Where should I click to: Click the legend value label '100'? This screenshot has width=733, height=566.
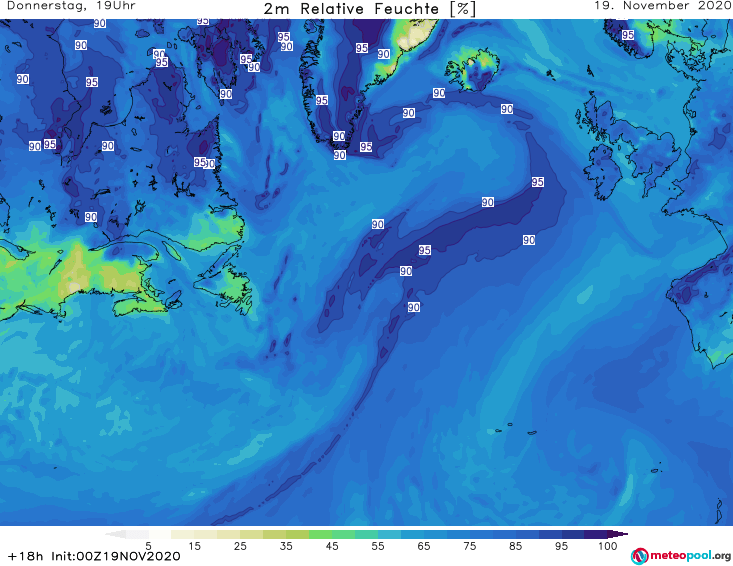608,545
